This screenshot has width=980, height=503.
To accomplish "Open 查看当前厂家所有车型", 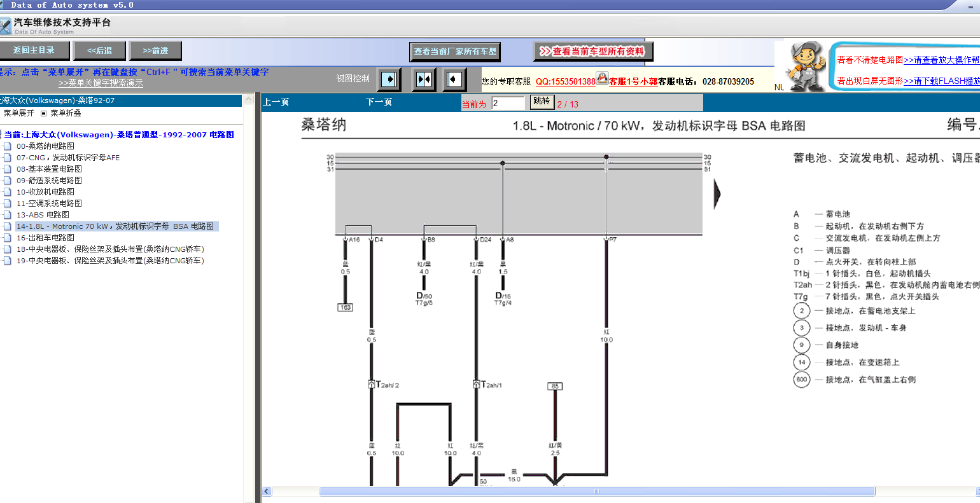I will pos(455,52).
